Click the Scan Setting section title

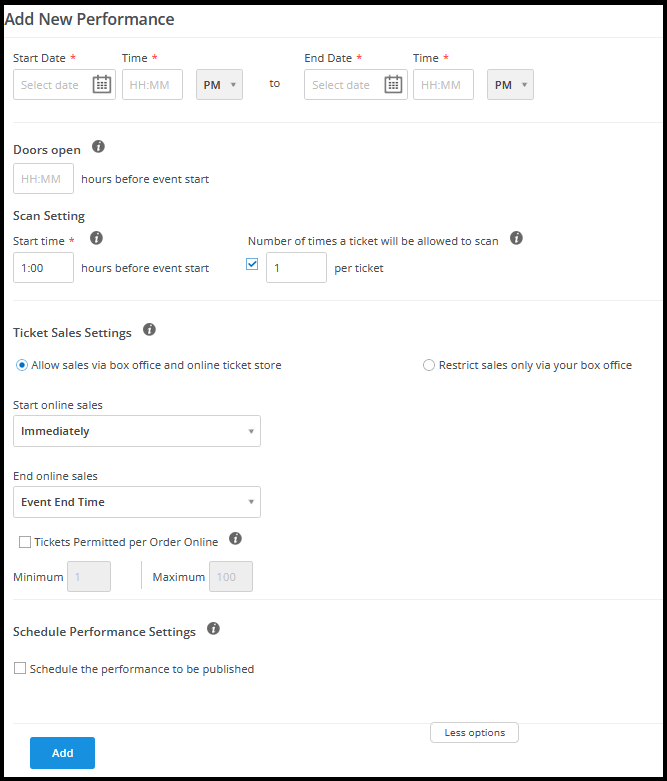(49, 216)
